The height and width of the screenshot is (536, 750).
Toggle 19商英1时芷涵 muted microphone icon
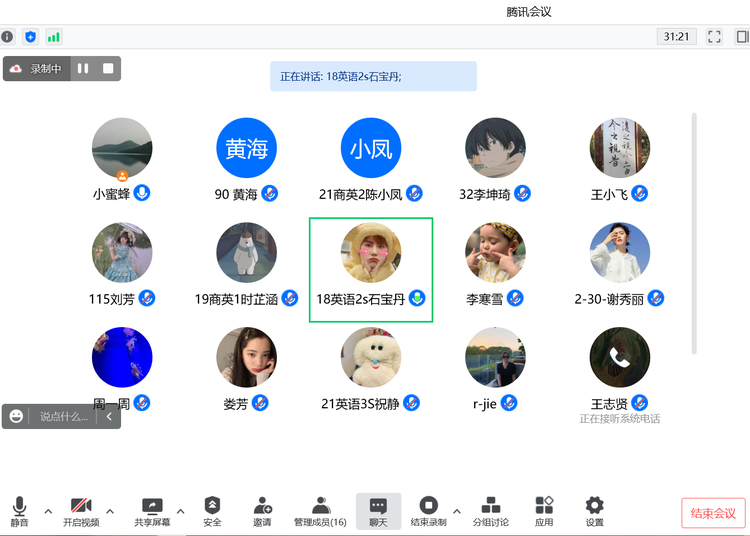[290, 298]
